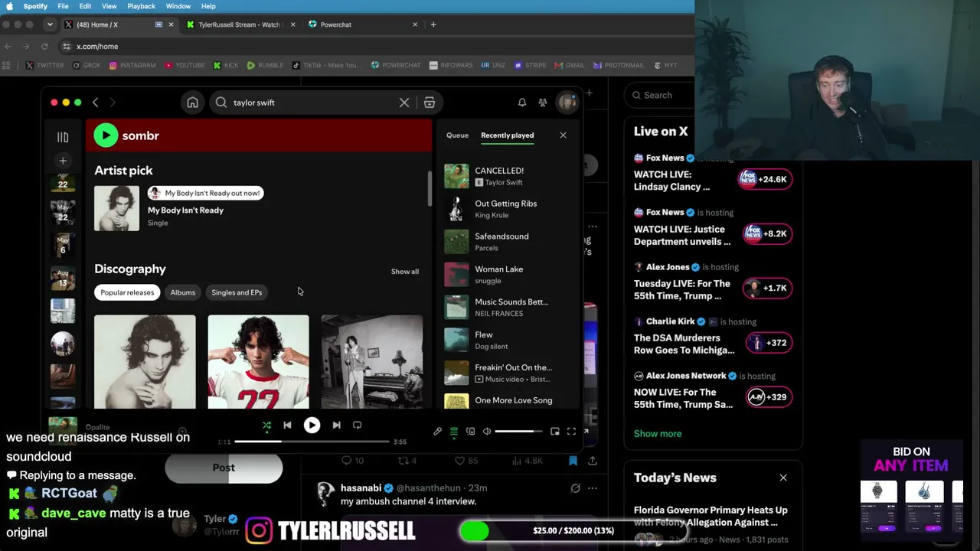Click the x.com/home address bar

375,47
